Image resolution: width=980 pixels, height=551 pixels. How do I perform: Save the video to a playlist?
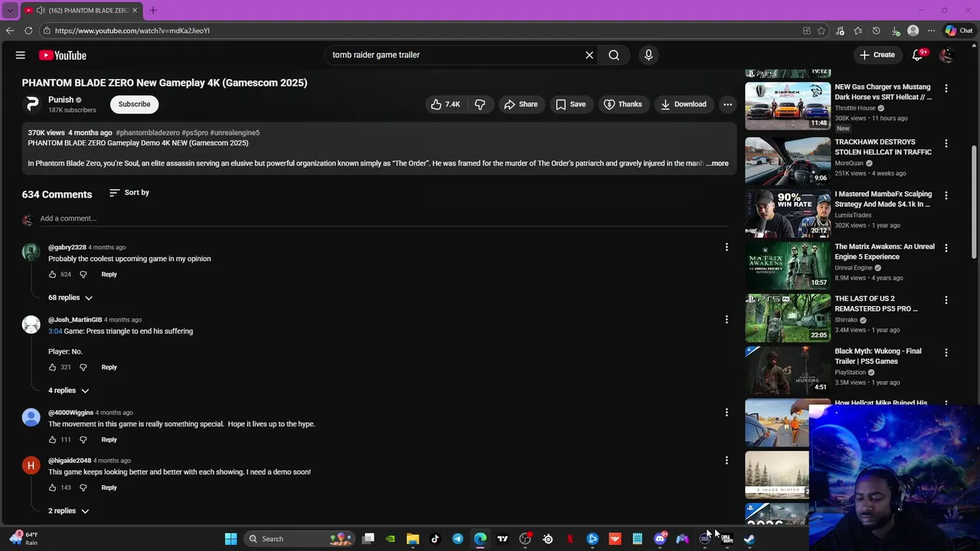click(x=570, y=104)
